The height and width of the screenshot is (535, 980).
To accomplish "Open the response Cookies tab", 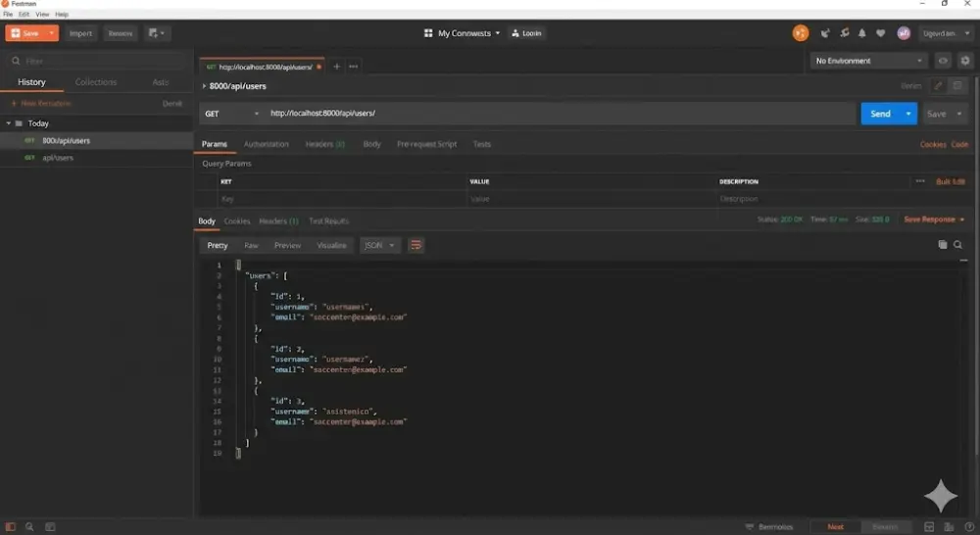I will pyautogui.click(x=237, y=221).
